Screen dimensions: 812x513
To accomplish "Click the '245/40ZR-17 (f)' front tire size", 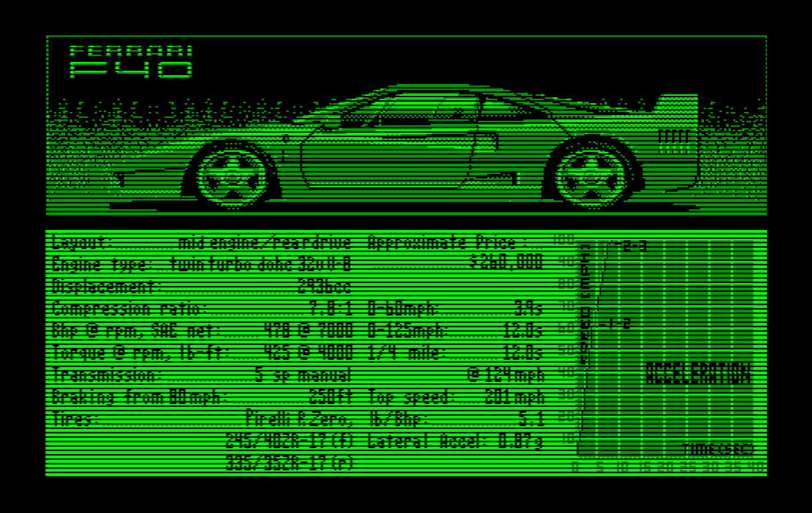I will point(289,441).
